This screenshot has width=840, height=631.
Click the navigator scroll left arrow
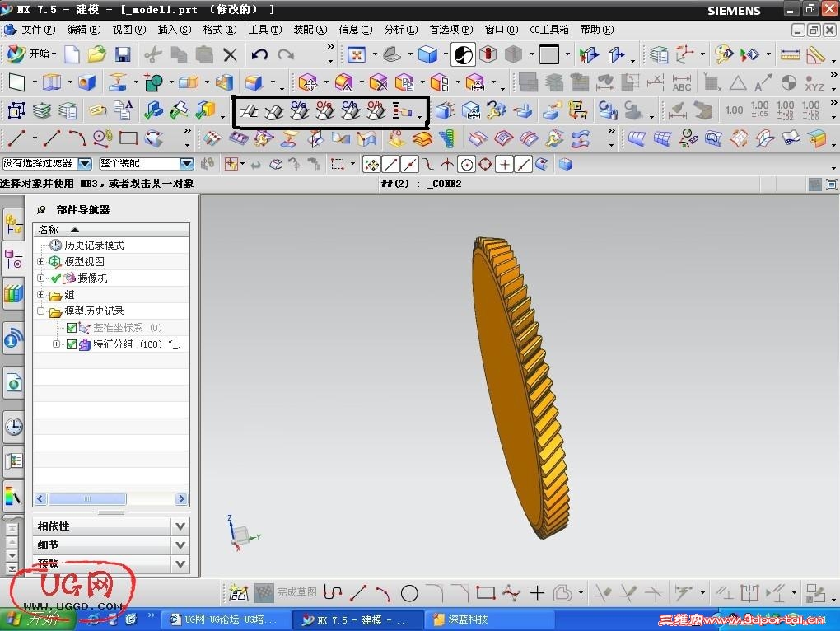40,498
